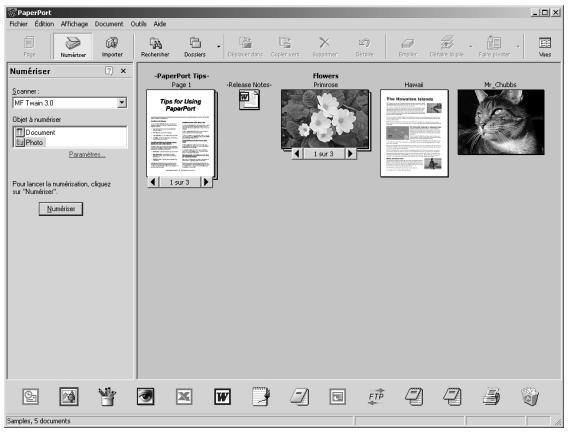Image resolution: width=568 pixels, height=432 pixels.
Task: Click the eye viewer icon
Action: tap(146, 397)
